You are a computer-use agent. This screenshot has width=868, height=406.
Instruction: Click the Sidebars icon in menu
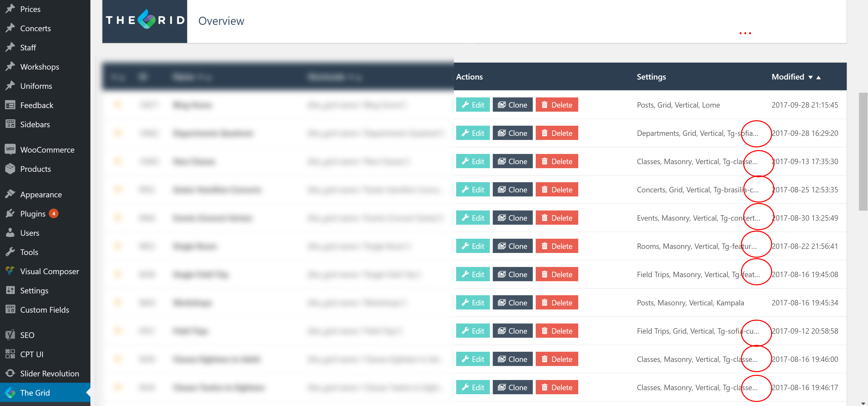tap(10, 124)
